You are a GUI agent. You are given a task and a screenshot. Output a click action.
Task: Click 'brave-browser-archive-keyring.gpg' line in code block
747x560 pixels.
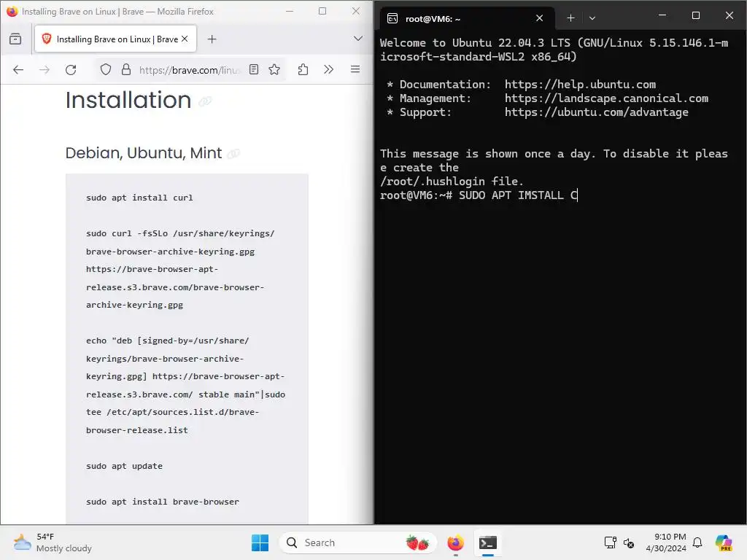coord(170,252)
